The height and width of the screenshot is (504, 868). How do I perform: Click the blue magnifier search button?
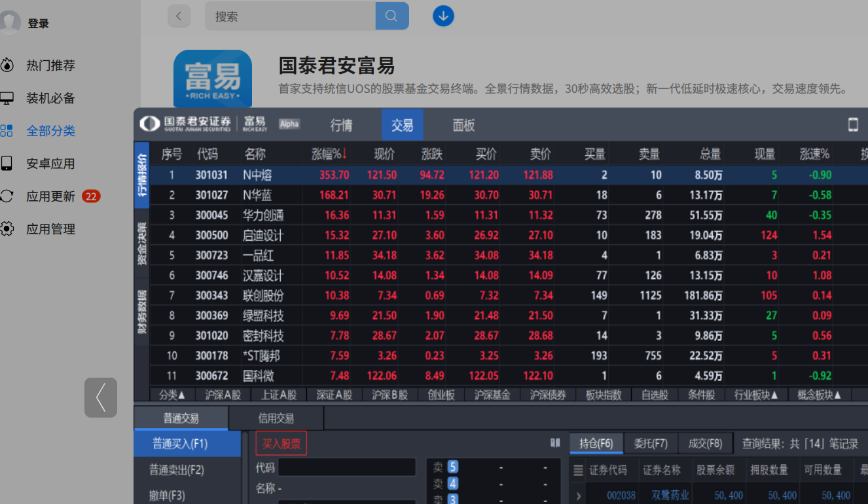pyautogui.click(x=392, y=16)
